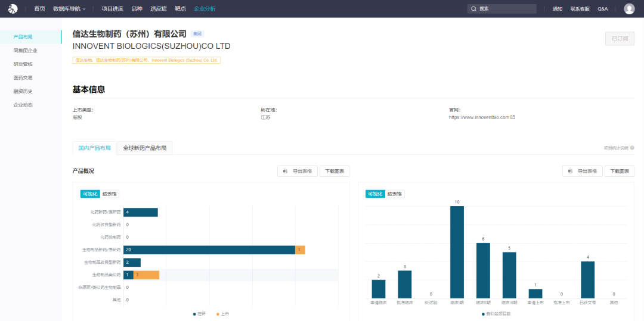Click the 生物制品类似药 axis label
644x321 pixels.
click(107, 275)
